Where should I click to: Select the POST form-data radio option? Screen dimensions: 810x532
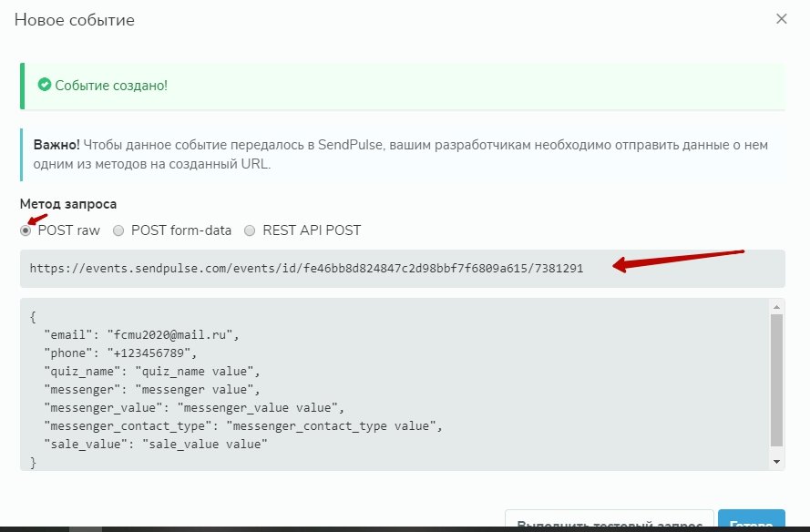coord(118,230)
